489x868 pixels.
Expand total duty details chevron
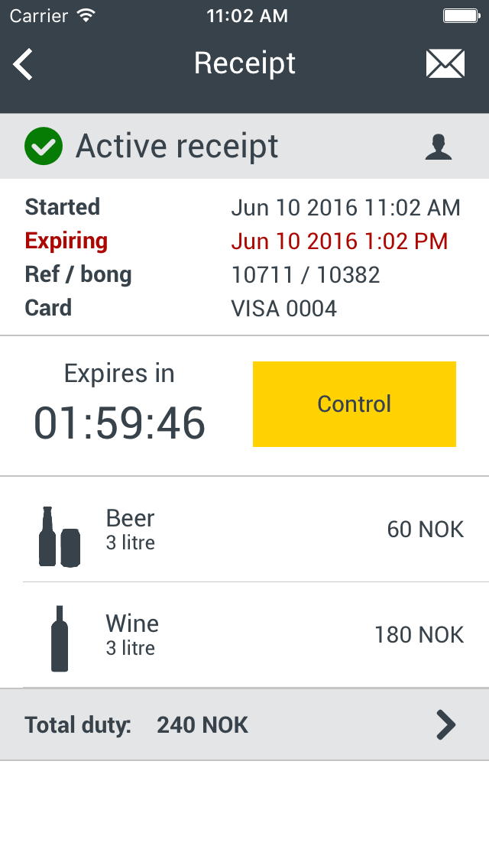pos(445,724)
